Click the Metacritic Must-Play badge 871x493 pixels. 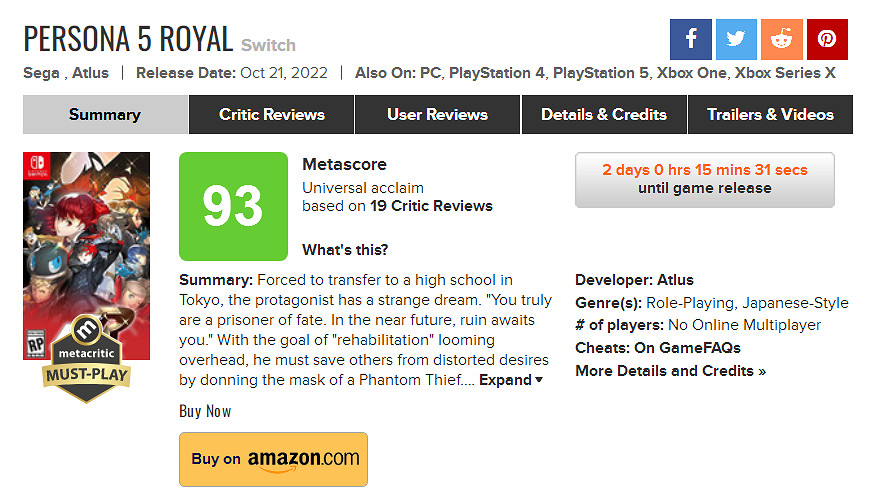click(x=86, y=358)
